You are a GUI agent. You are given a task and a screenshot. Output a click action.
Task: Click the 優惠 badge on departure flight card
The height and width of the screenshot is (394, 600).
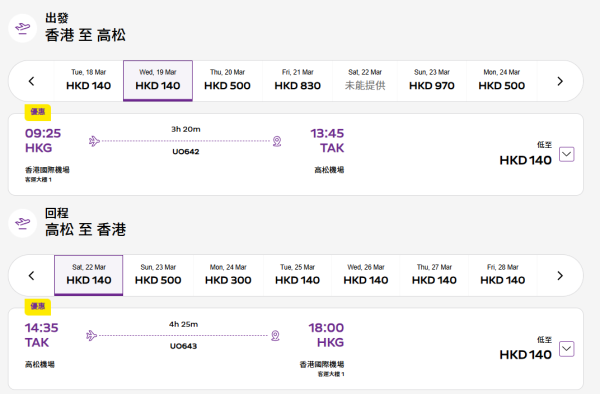pyautogui.click(x=38, y=112)
